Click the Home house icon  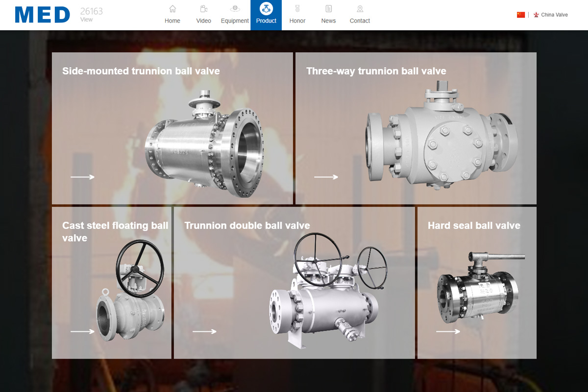(x=172, y=9)
